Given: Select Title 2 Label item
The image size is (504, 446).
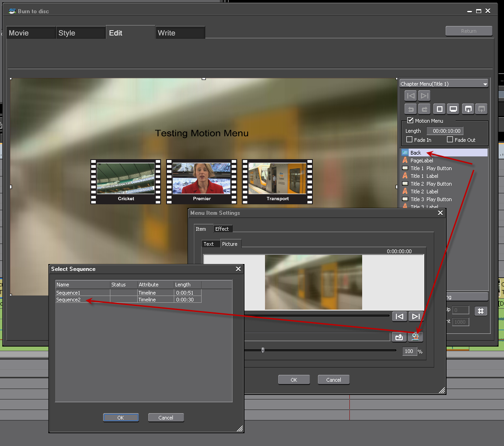Looking at the screenshot, I should [444, 191].
